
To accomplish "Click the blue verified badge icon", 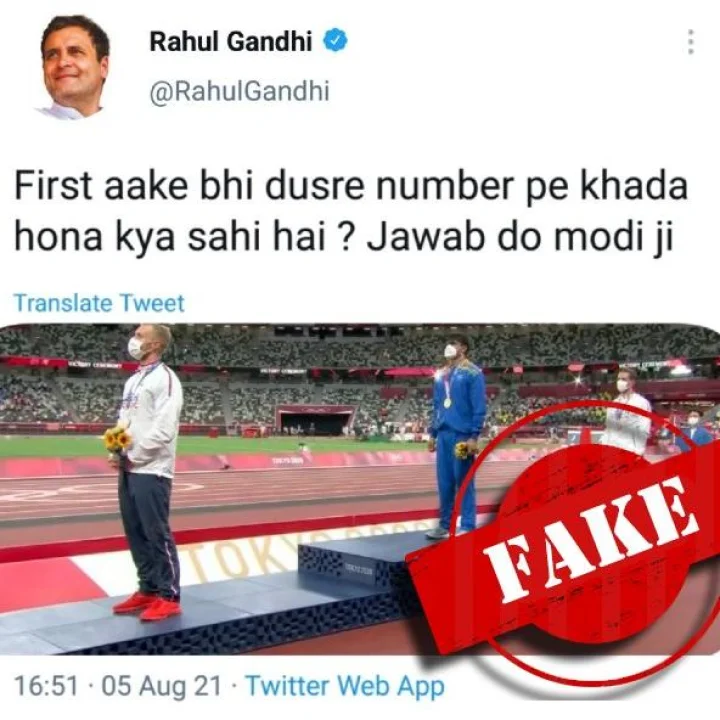I will 336,40.
